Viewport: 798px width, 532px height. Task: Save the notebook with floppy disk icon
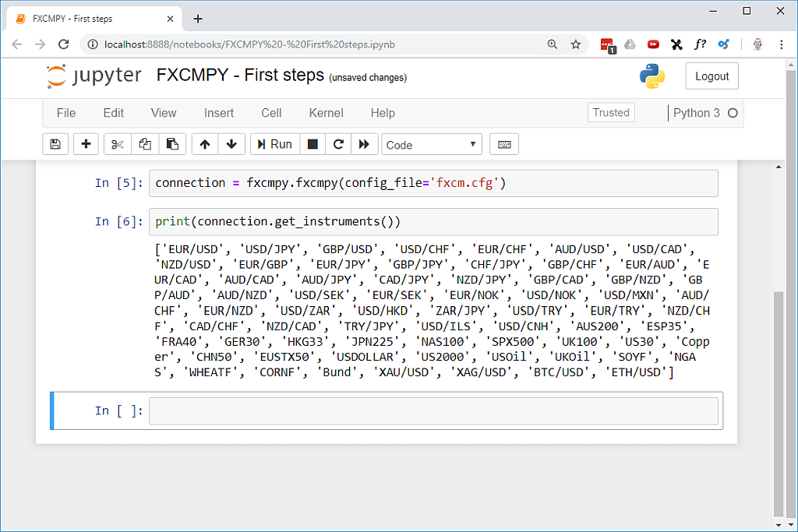click(x=55, y=144)
